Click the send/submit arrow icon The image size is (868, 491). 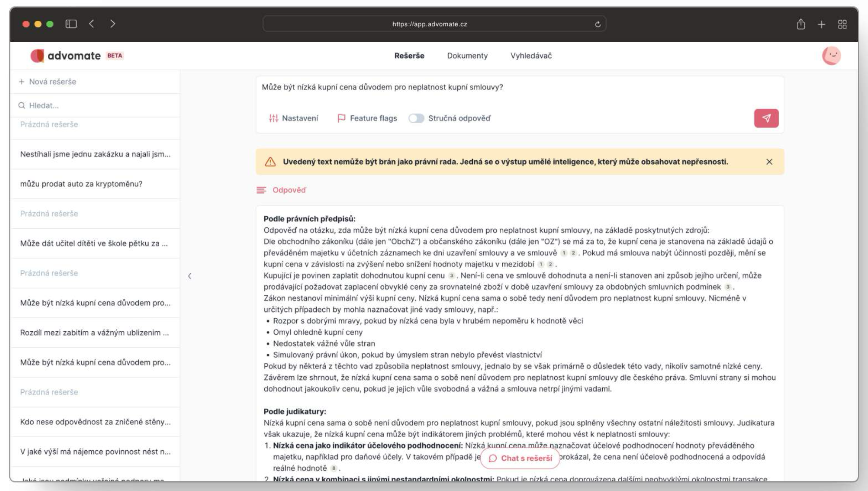(765, 117)
